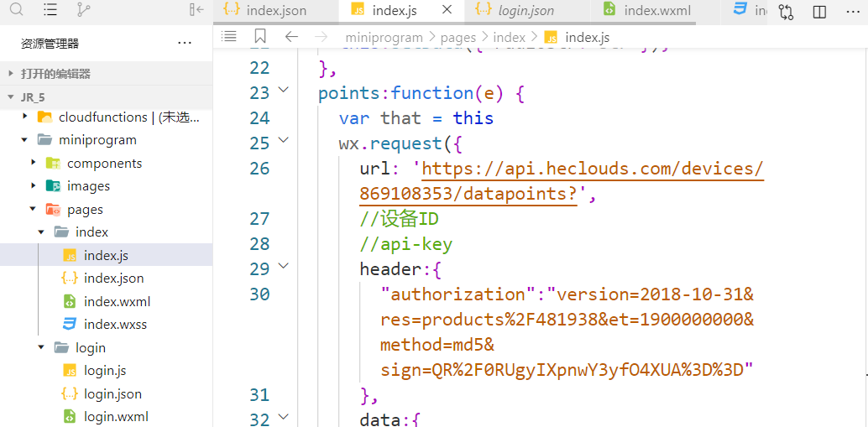Viewport: 868px width, 427px height.
Task: Close the index.js tab
Action: pyautogui.click(x=447, y=10)
